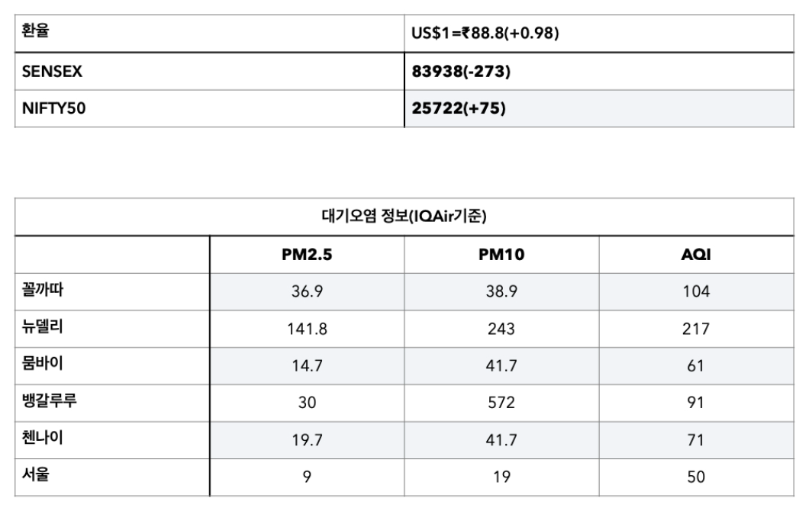Click the AQI column header
This screenshot has width=812, height=511.
(695, 256)
